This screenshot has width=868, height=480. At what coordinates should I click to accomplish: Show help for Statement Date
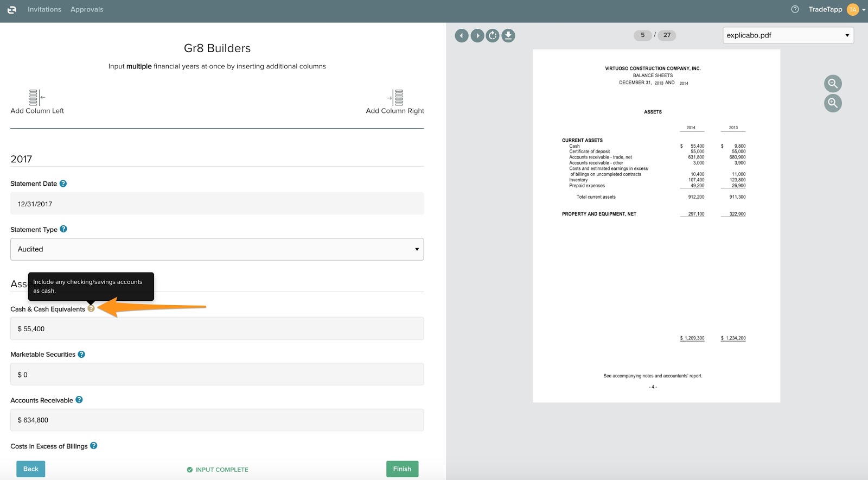63,184
